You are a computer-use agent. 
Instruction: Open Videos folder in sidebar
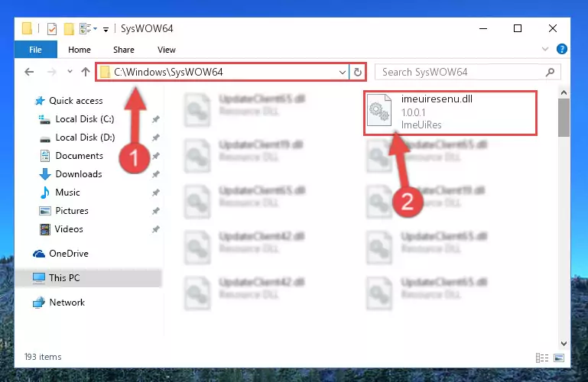coord(69,229)
